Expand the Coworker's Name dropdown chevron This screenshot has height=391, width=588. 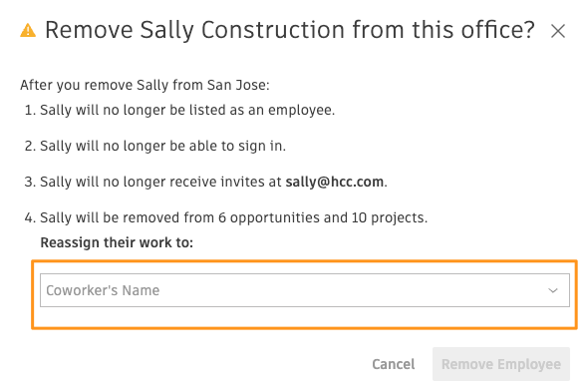pyautogui.click(x=553, y=290)
